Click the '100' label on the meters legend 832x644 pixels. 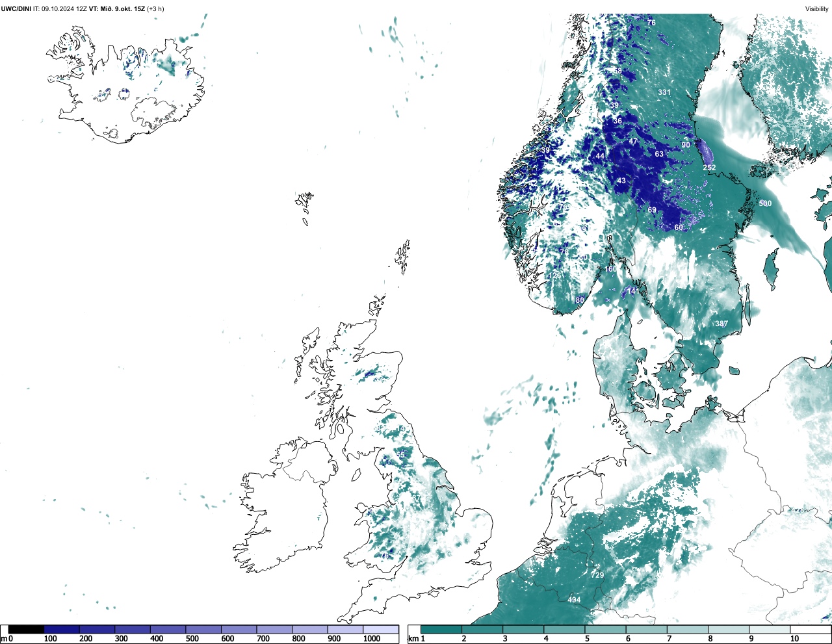(50, 639)
